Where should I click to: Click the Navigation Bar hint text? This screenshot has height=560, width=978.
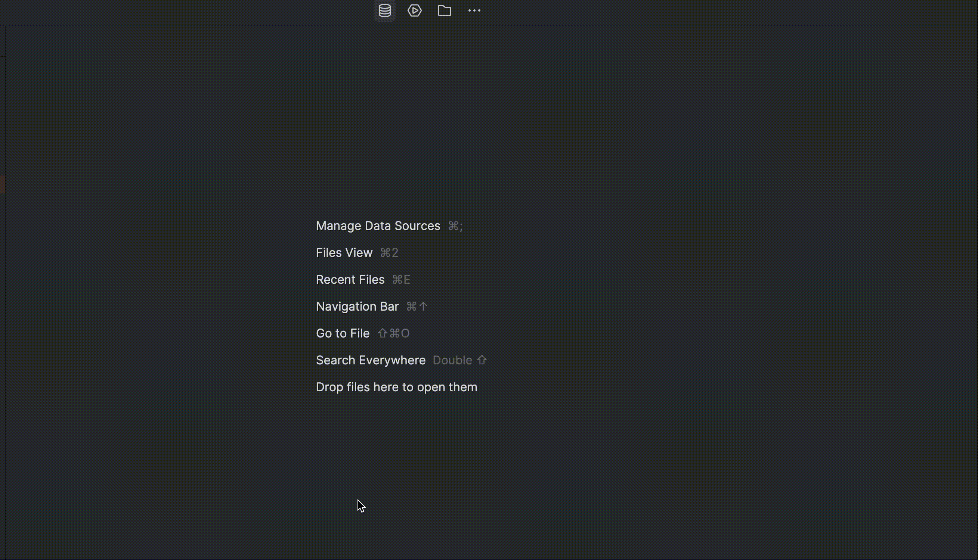(357, 307)
